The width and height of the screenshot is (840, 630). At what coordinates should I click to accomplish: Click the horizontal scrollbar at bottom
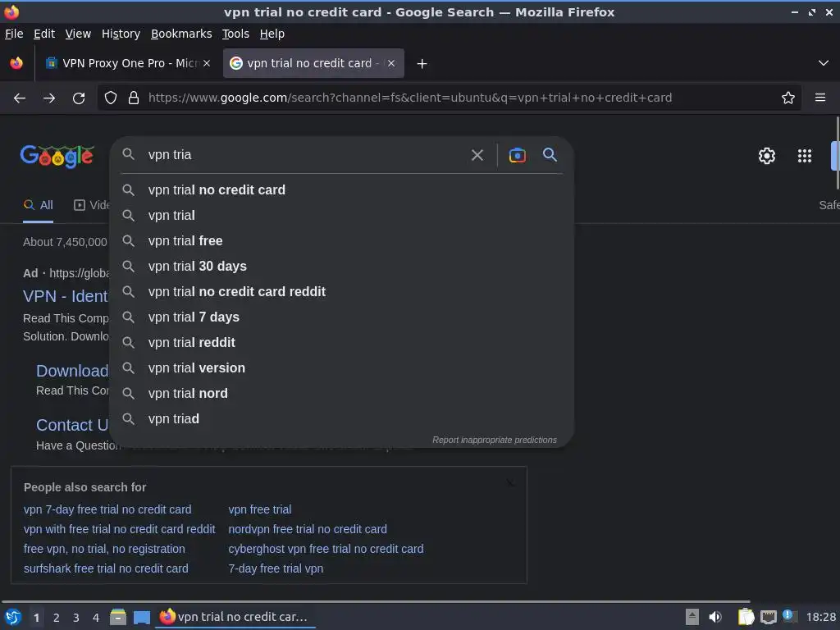point(375,601)
